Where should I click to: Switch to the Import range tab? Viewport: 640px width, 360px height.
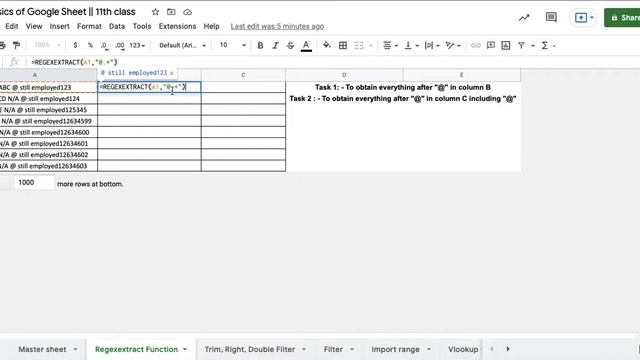pos(395,349)
